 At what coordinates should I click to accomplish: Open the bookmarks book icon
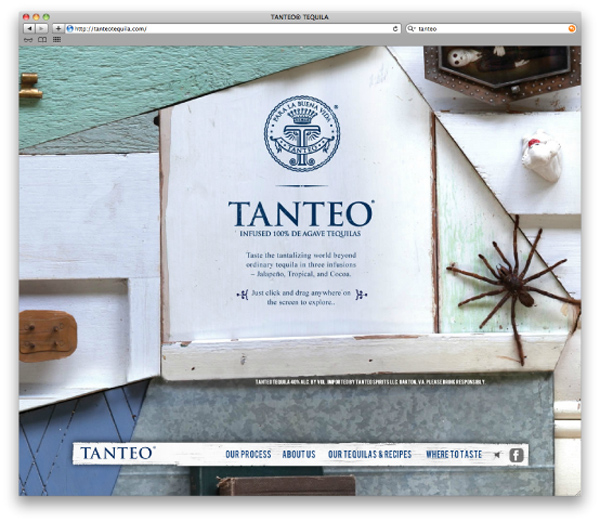42,39
